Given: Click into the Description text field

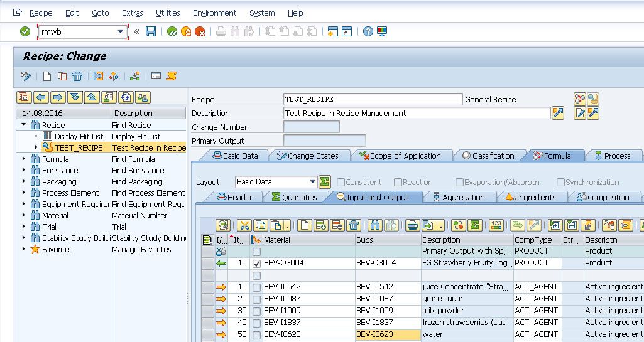Looking at the screenshot, I should coord(417,114).
